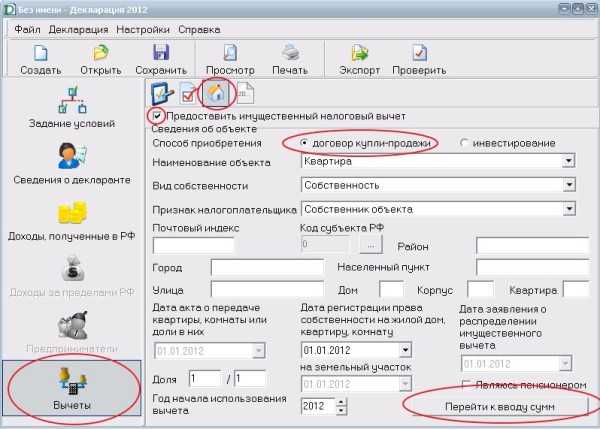
Task: Expand the Вид собственности dropdown
Action: click(x=569, y=185)
